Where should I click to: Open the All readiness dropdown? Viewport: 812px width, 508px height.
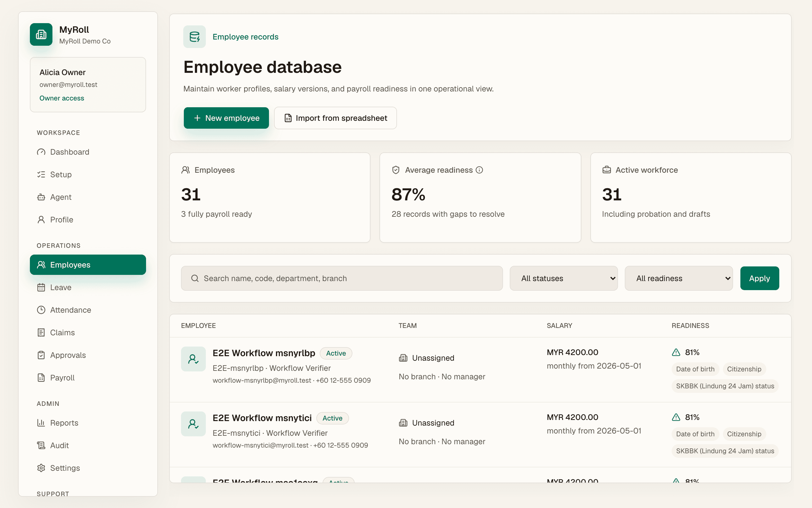(x=679, y=278)
